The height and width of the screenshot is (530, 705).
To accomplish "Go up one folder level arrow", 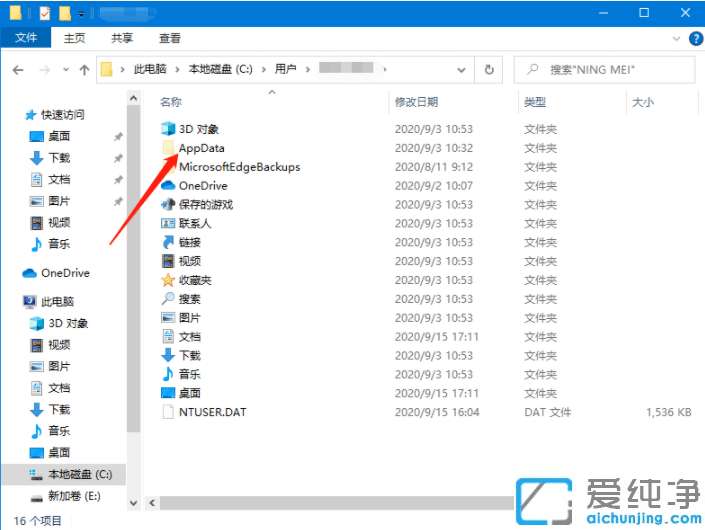I will (x=84, y=70).
